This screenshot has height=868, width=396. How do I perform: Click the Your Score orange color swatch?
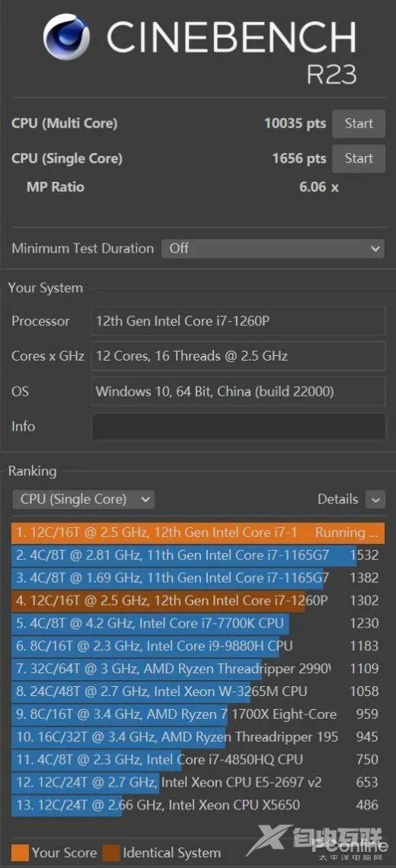click(19, 852)
